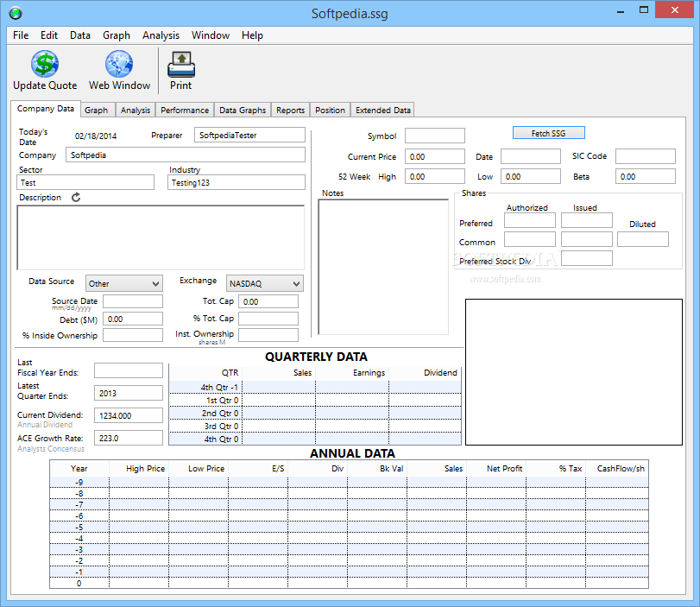Click the 2nd Qtr 0 Earnings cell
Screen dimensions: 700x607
tap(352, 413)
